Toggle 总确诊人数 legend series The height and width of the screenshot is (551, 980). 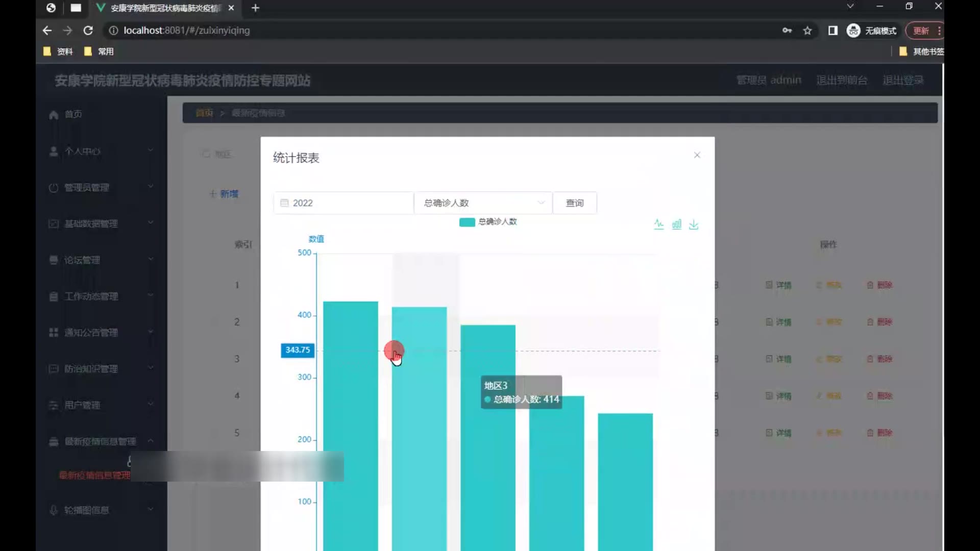coord(487,222)
